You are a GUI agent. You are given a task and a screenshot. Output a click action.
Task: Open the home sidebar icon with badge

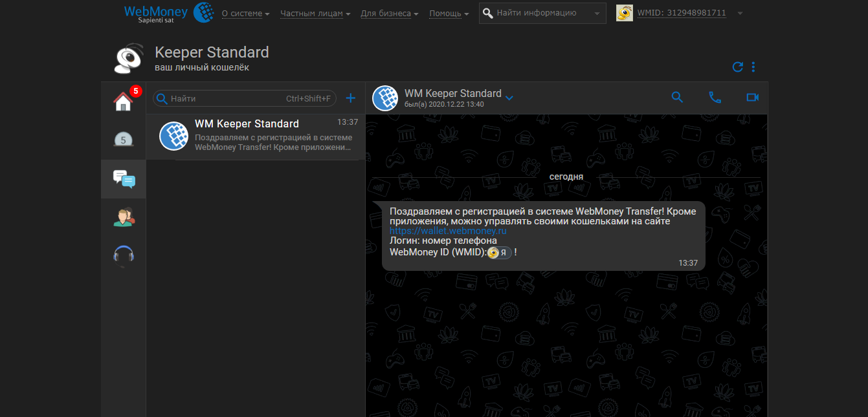tap(124, 101)
